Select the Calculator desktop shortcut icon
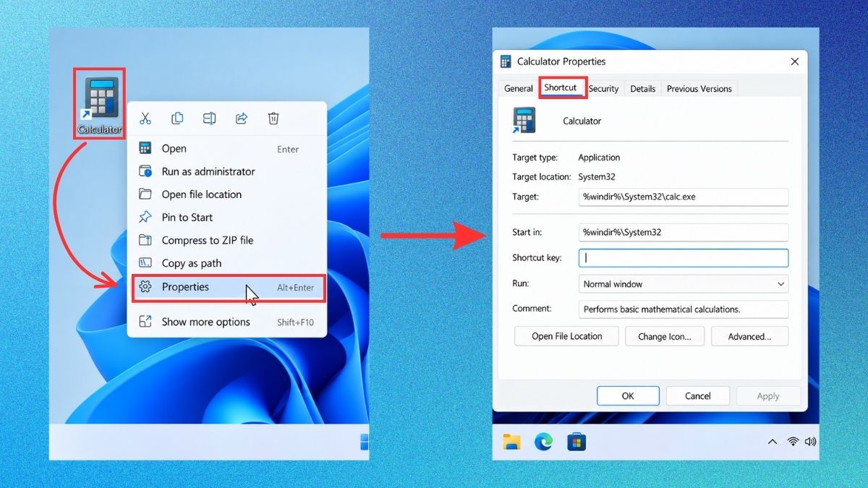 [x=101, y=103]
